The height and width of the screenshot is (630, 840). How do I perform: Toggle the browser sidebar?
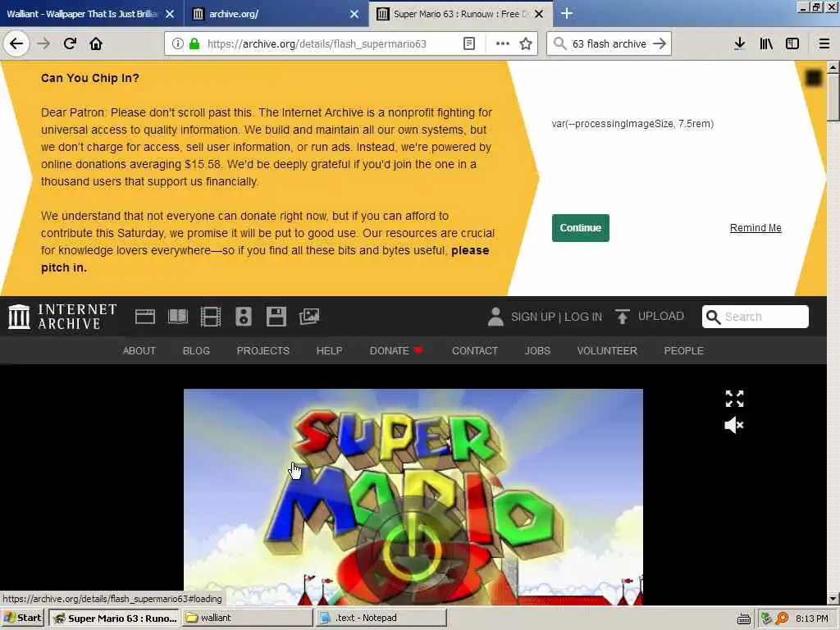[x=792, y=44]
